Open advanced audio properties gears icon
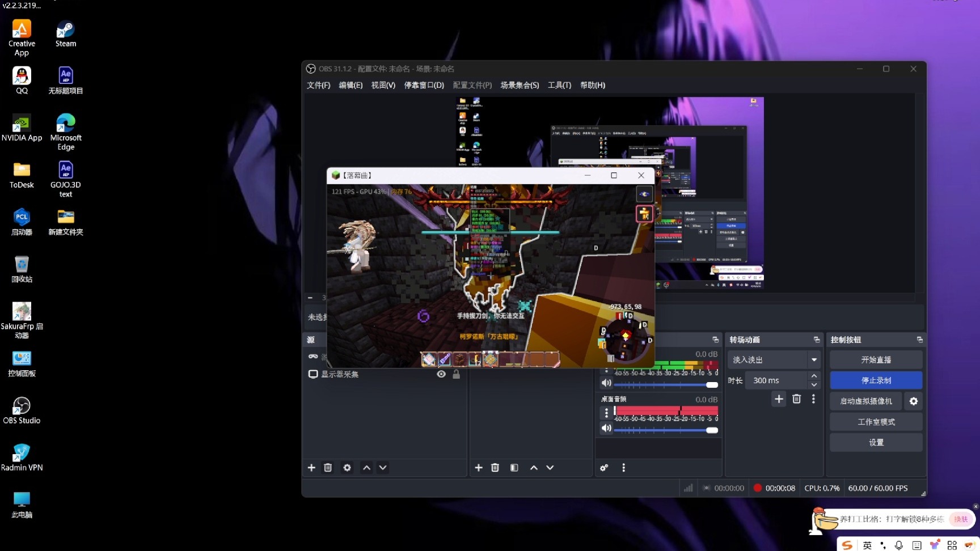Image resolution: width=980 pixels, height=551 pixels. coord(604,468)
